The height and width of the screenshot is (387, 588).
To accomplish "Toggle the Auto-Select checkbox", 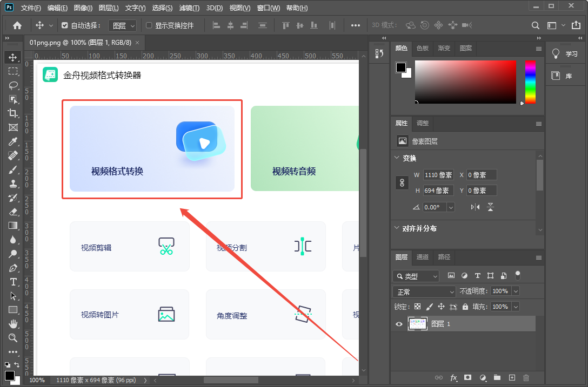I will [x=64, y=25].
